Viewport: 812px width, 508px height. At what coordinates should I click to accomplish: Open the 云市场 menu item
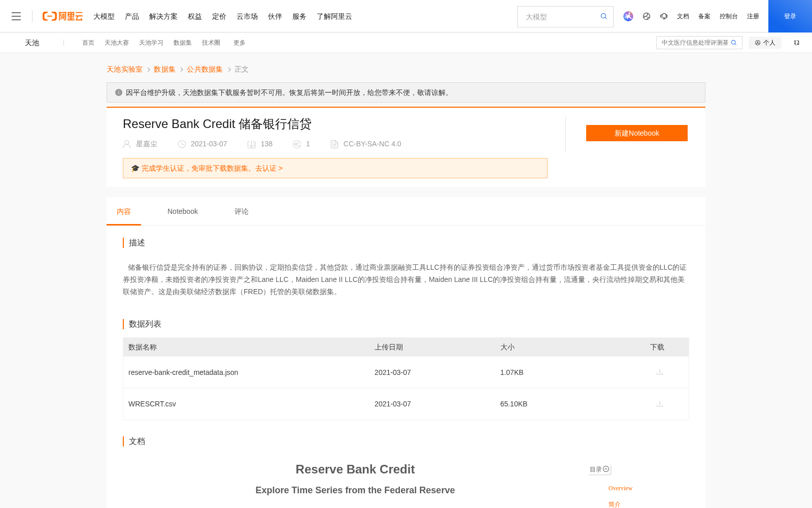tap(247, 16)
